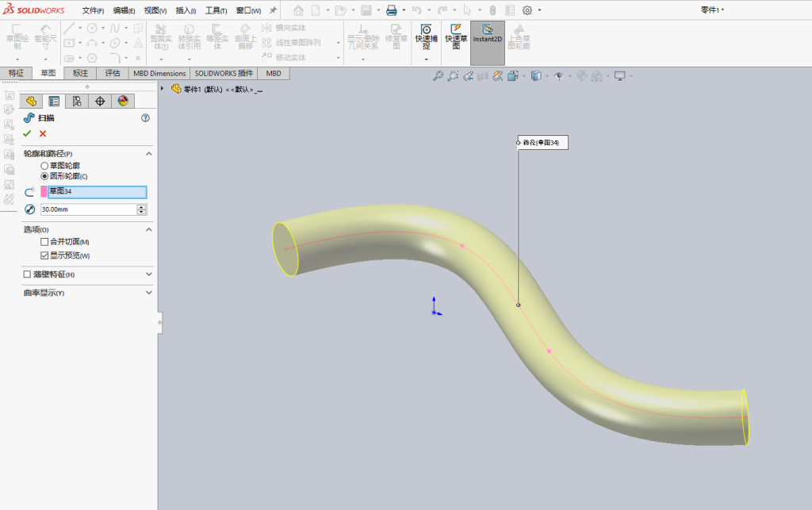
Task: Open the 插入 menu
Action: [x=186, y=10]
